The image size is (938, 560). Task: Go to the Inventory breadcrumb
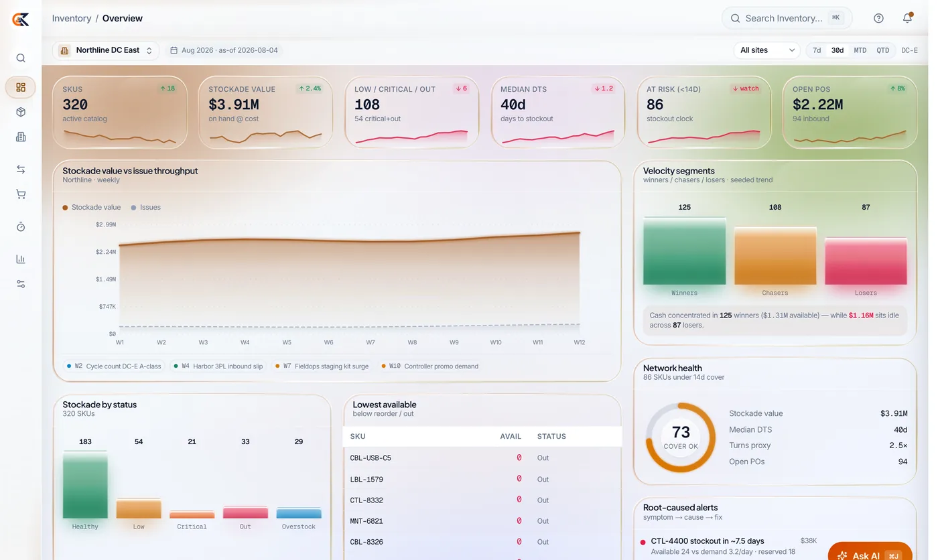click(72, 18)
